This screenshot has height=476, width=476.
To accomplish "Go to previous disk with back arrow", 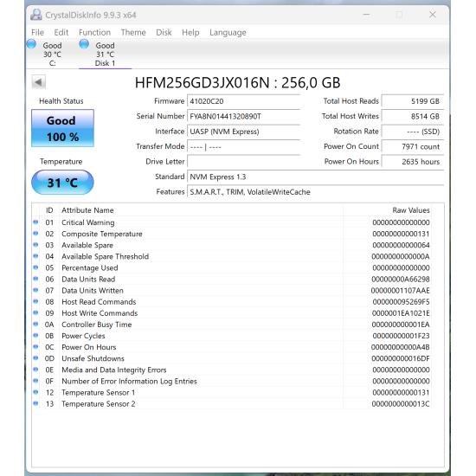I will (39, 82).
